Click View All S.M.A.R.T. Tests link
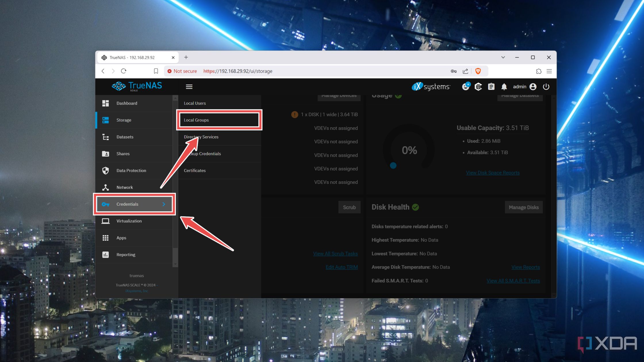The width and height of the screenshot is (644, 362). coord(513,280)
